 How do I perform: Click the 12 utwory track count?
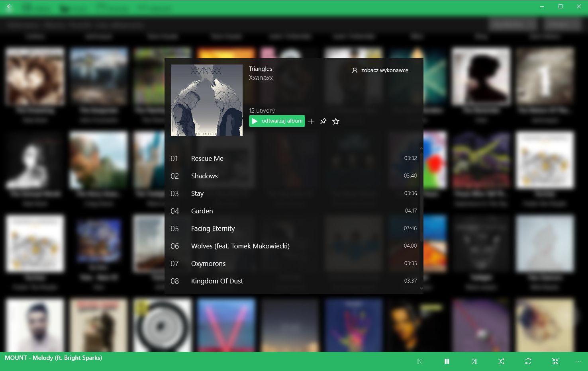[x=262, y=111]
